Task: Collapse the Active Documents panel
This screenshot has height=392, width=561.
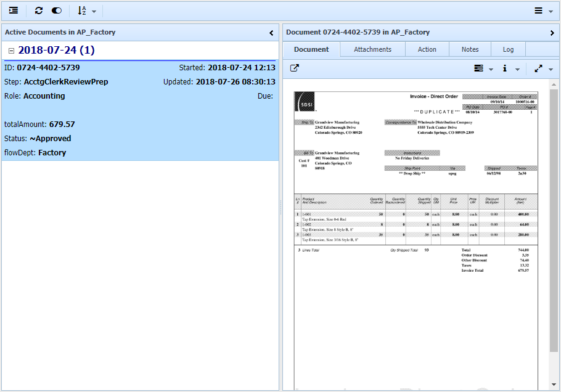Action: 271,33
